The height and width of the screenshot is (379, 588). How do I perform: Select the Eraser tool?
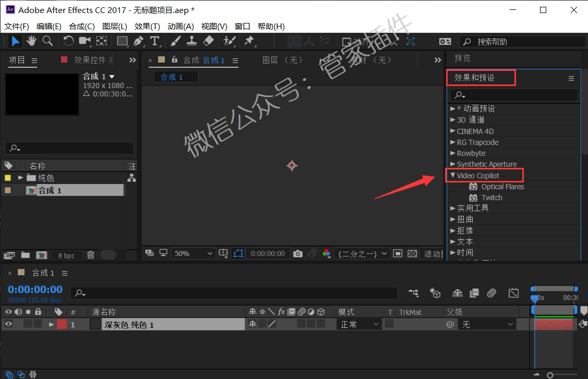coord(208,41)
